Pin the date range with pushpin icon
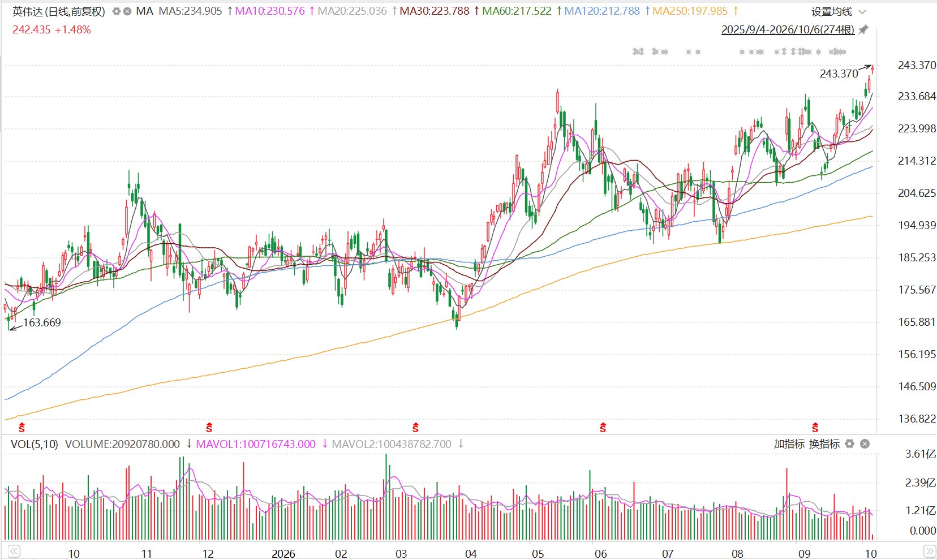This screenshot has height=560, width=937. [863, 29]
